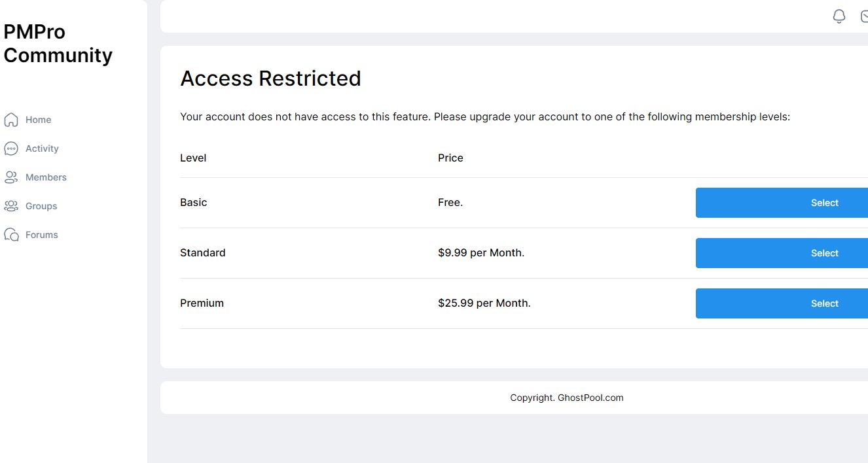The image size is (868, 463).
Task: Click the chat bubbles icon beside Forums
Action: 11,235
